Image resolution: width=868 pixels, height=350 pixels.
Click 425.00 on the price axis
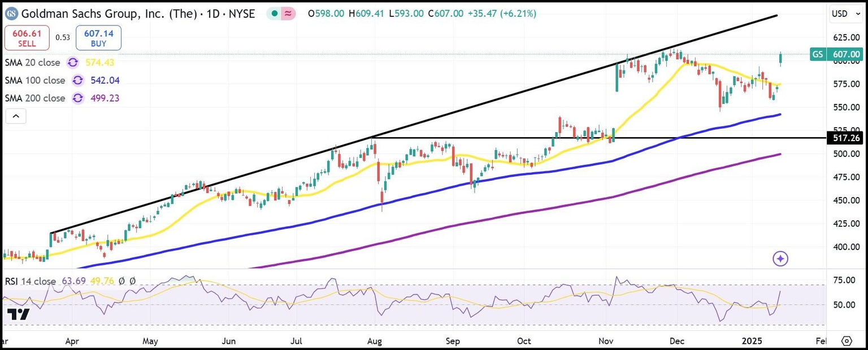coord(846,224)
